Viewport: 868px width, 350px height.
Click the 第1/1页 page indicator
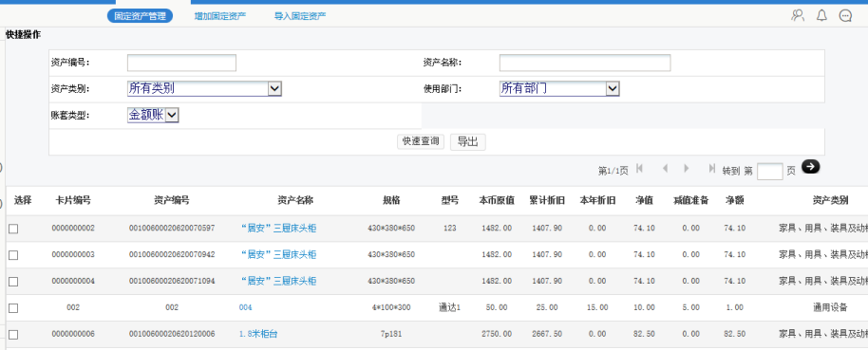(x=613, y=172)
